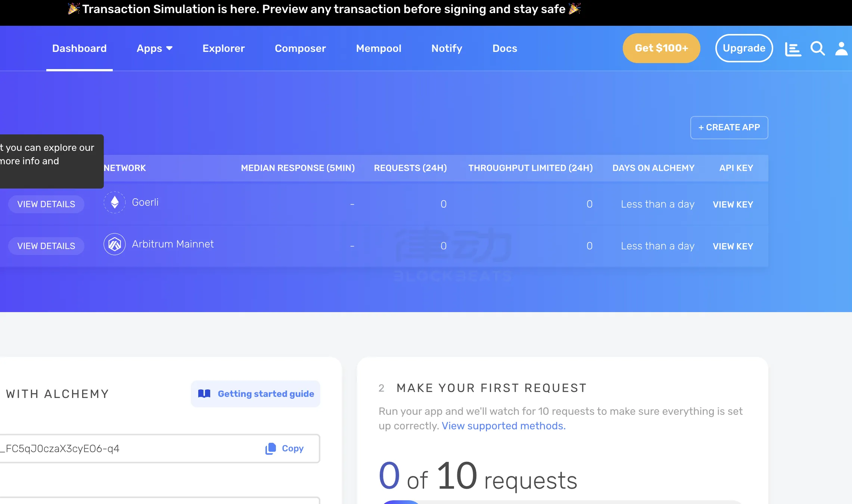Click the copy icon next to API key

(x=271, y=448)
